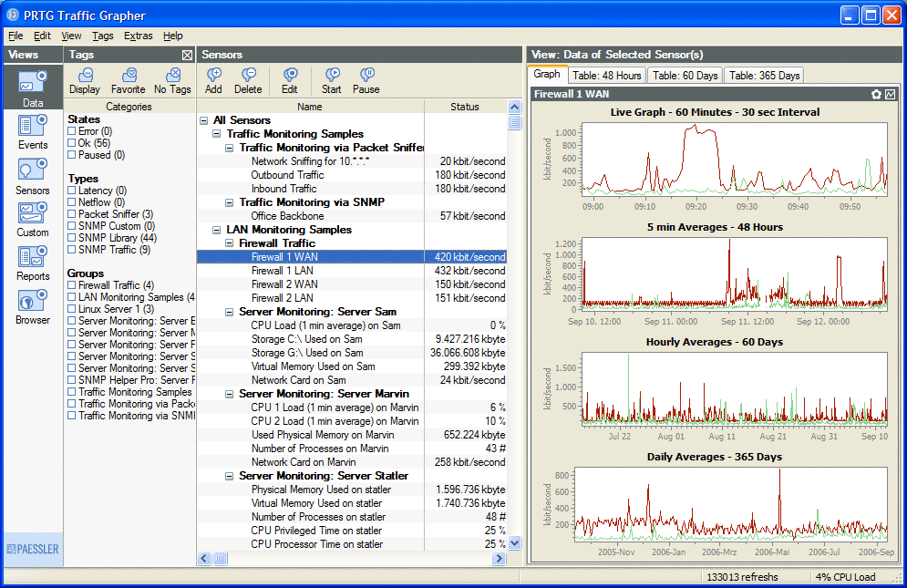Select the Firewall 2 LAN sensor
Viewport: 907px width, 588px height.
pos(282,298)
